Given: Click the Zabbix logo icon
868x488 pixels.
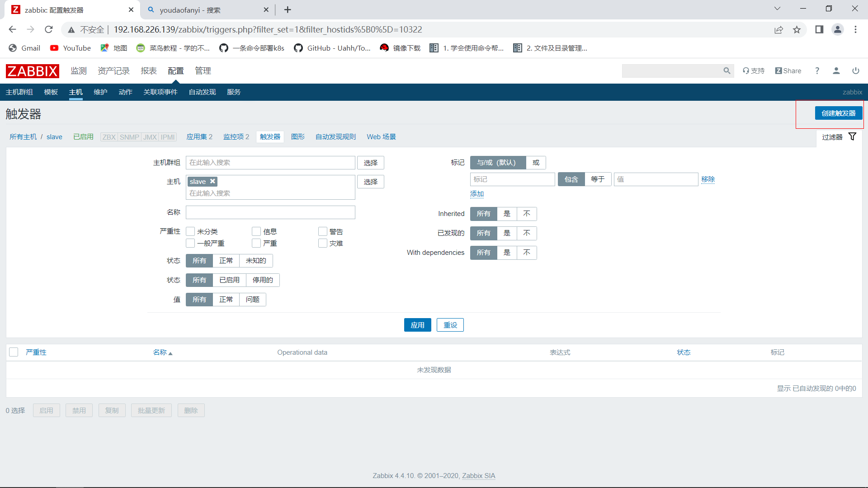Looking at the screenshot, I should coord(32,70).
